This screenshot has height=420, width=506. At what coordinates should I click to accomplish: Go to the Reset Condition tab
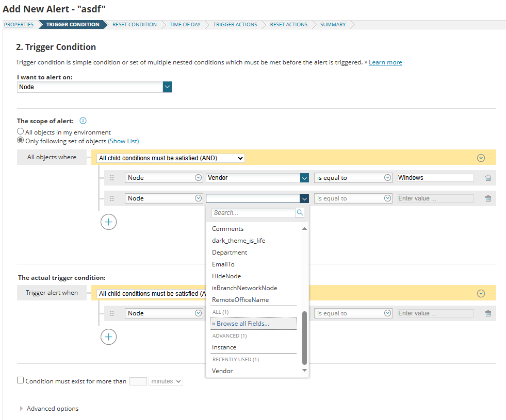(x=134, y=25)
